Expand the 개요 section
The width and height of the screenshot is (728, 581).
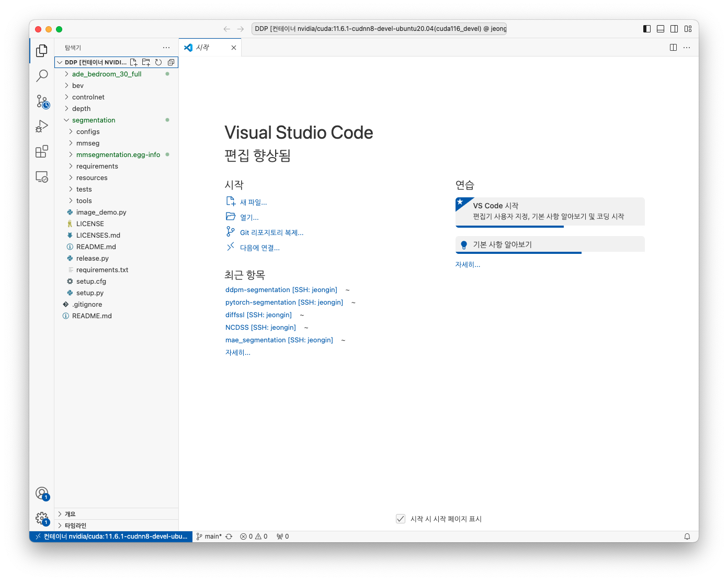[116, 514]
